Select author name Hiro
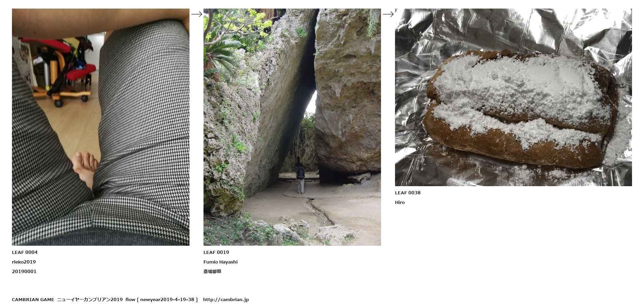 pos(400,202)
